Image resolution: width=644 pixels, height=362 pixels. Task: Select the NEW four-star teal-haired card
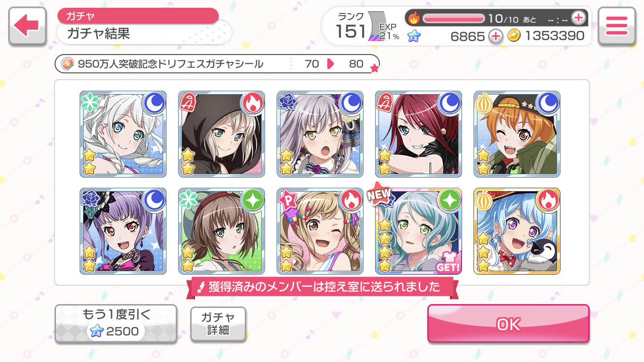point(419,231)
